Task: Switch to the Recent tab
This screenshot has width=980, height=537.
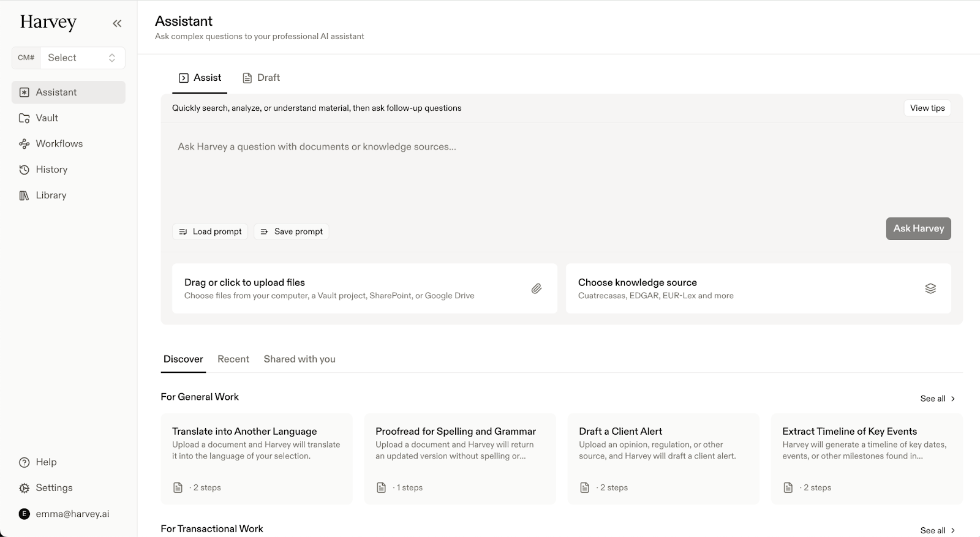Action: click(233, 359)
